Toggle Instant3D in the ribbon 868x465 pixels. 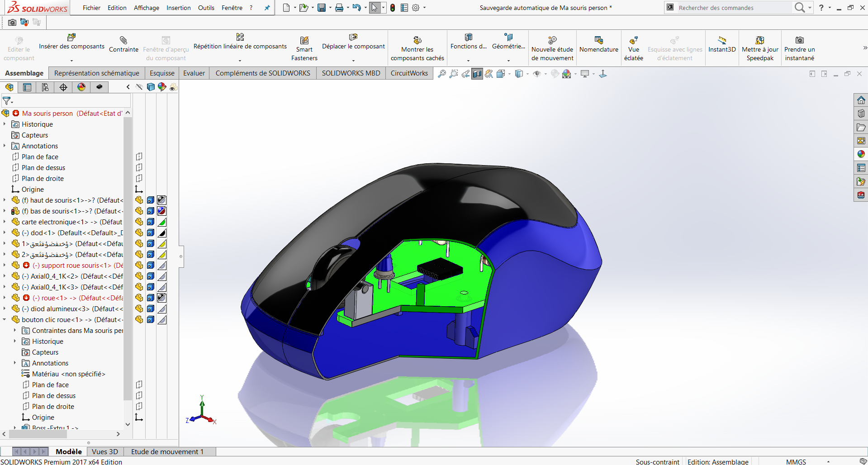(722, 41)
